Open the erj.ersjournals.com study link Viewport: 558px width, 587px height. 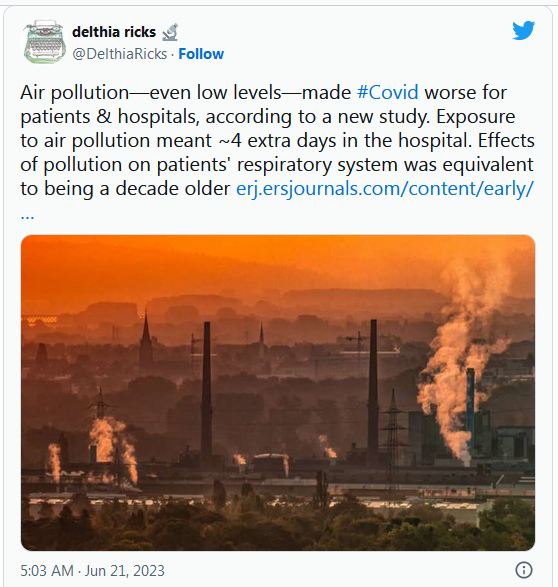pos(384,189)
